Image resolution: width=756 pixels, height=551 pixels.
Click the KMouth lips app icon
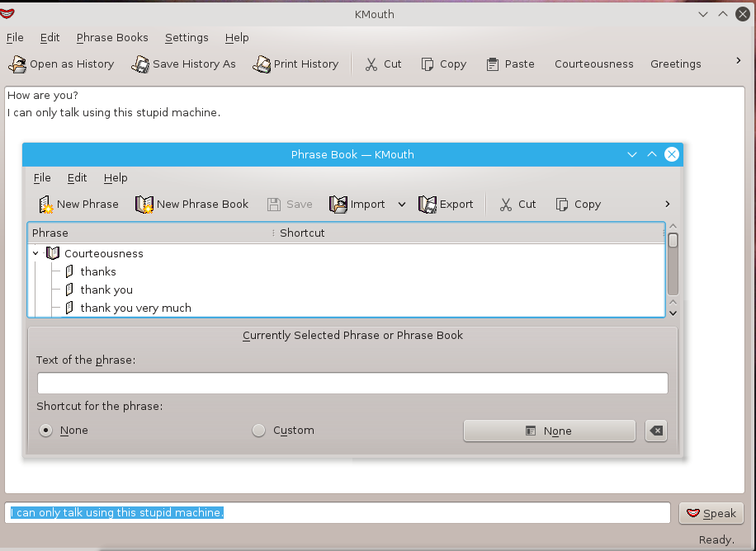[7, 13]
